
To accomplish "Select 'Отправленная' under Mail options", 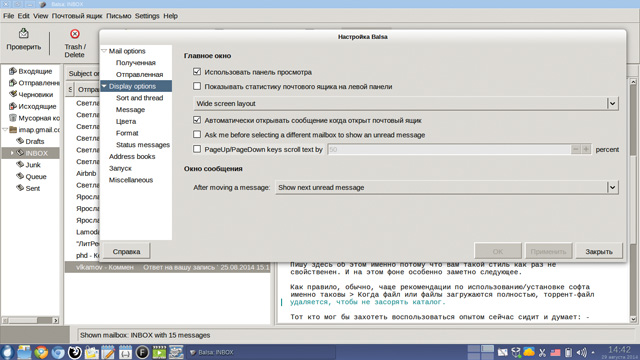I will pos(139,74).
